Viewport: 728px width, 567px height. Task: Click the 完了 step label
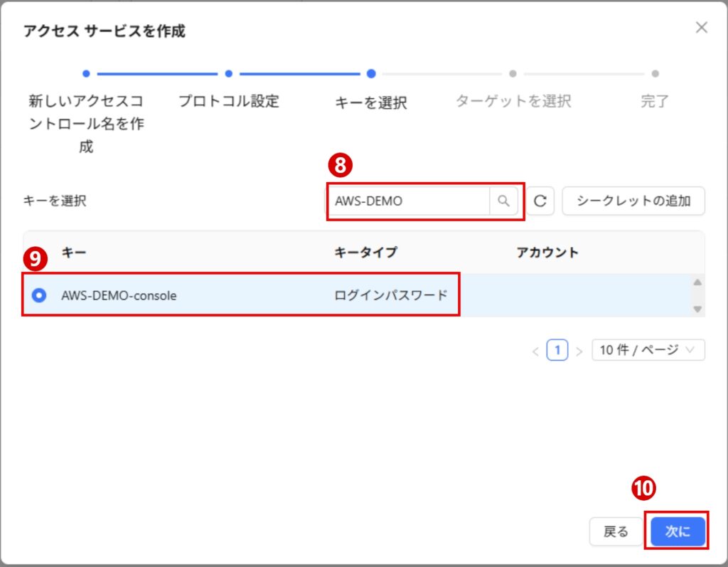click(x=655, y=101)
